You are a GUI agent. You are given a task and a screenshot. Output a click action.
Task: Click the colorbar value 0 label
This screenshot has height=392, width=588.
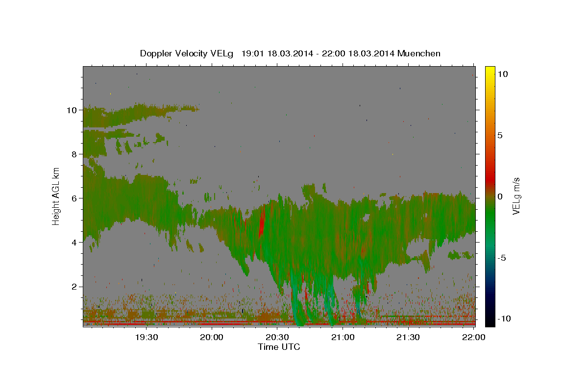pyautogui.click(x=500, y=196)
